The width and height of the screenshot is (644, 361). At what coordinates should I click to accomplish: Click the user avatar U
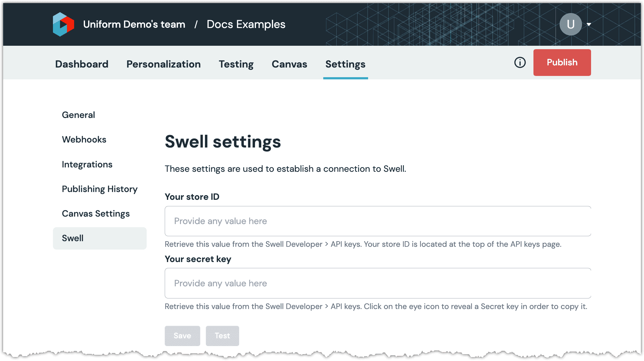pos(571,24)
